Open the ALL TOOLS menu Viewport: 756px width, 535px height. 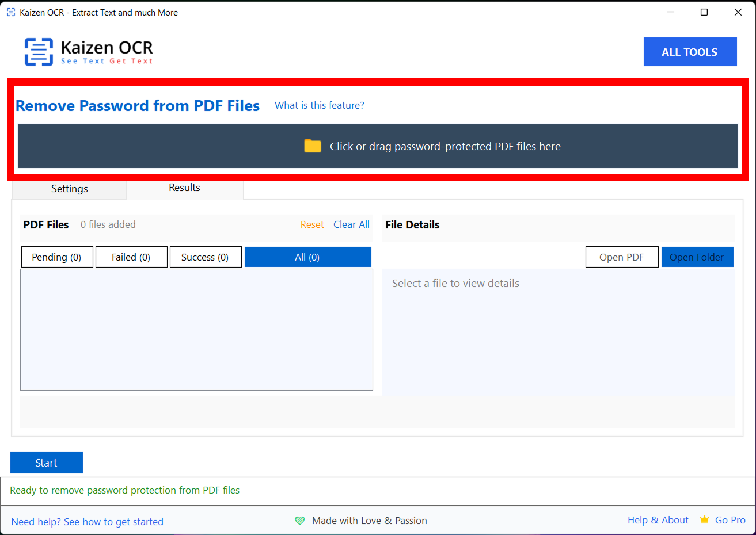[690, 52]
